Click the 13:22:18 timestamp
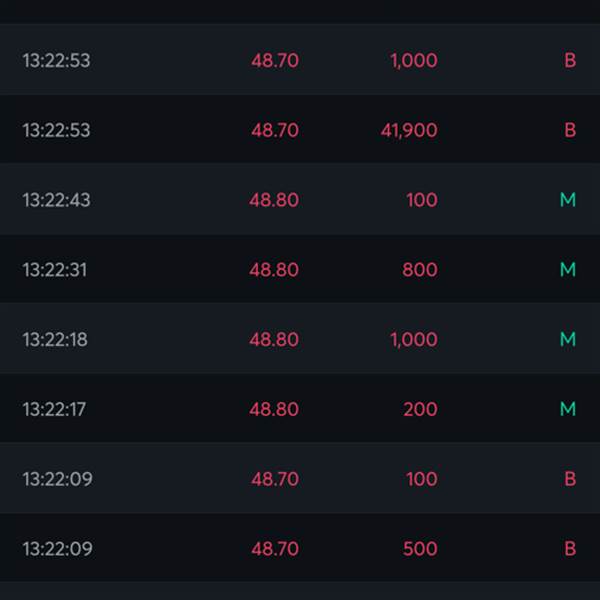The width and height of the screenshot is (600, 600). (55, 339)
